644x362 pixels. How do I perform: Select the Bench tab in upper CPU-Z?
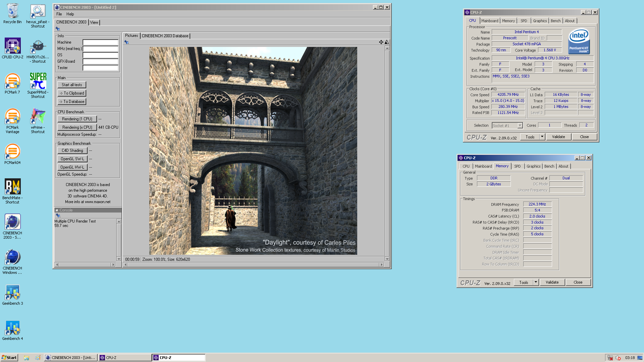pos(555,21)
